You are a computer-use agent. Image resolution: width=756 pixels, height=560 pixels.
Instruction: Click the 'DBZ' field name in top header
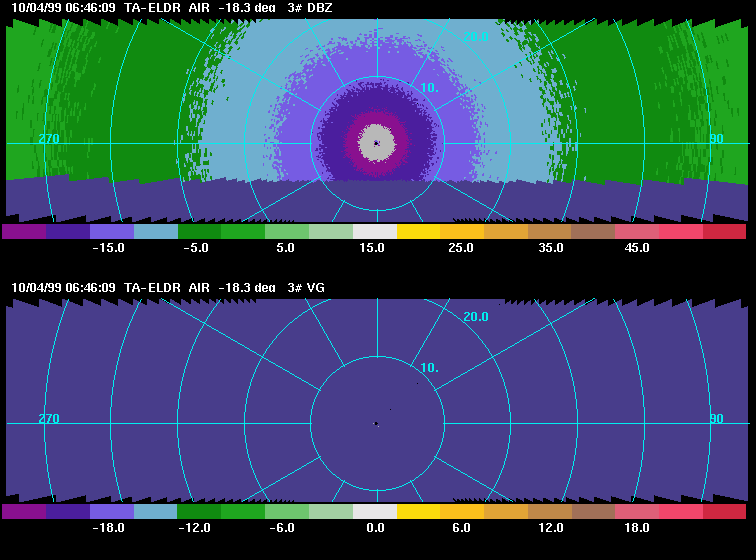coord(319,8)
